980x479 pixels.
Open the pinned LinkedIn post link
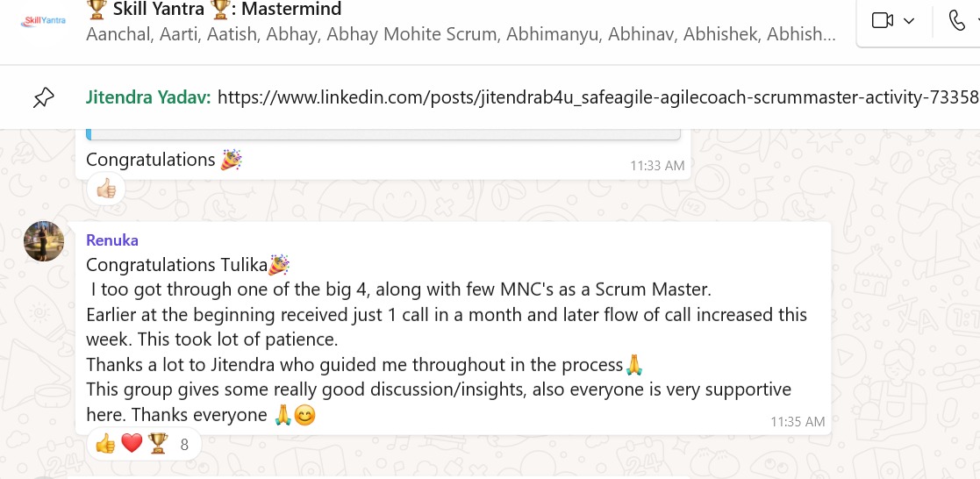[597, 97]
